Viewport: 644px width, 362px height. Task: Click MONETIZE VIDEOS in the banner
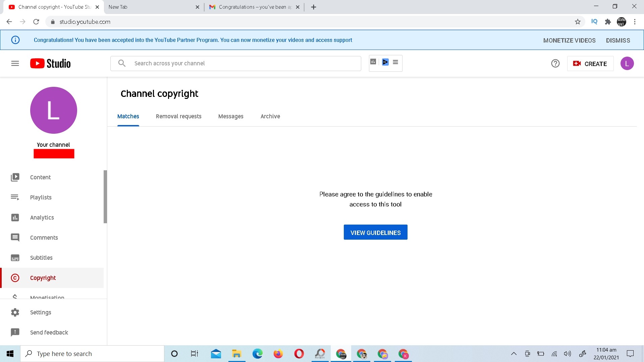[x=570, y=40]
